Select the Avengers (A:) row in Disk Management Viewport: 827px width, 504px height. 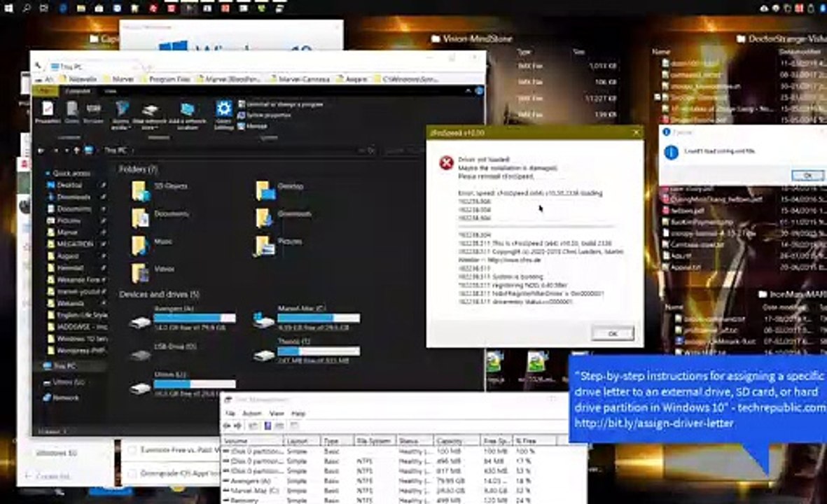pos(403,481)
